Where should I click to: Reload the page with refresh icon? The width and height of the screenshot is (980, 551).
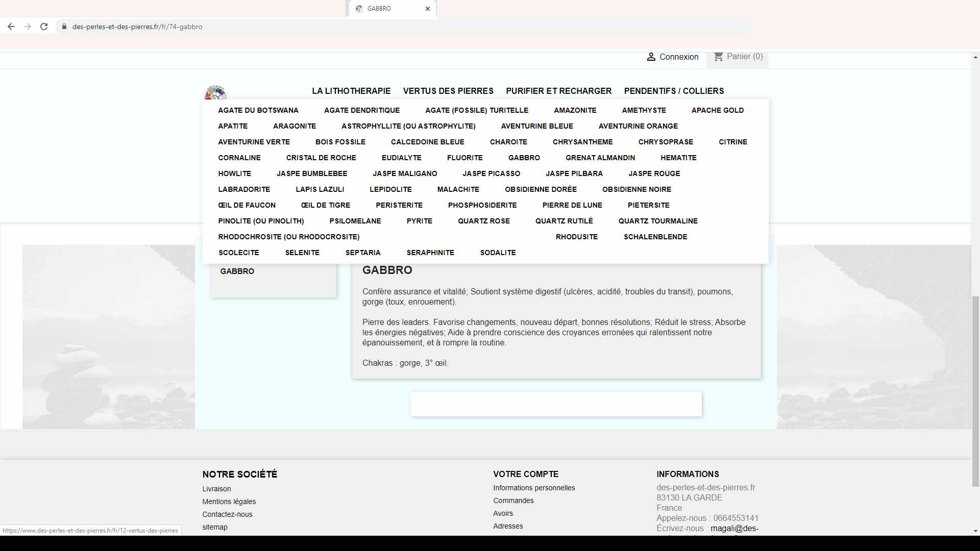pos(44,27)
